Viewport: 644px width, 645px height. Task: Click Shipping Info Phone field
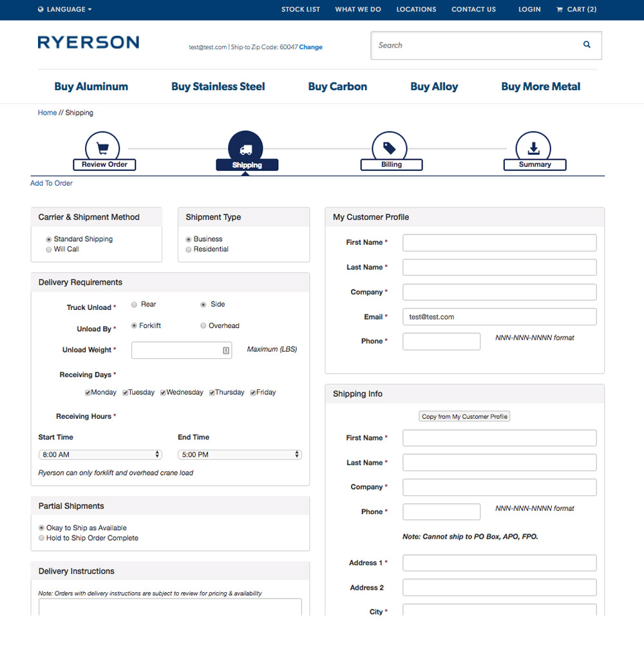point(441,512)
